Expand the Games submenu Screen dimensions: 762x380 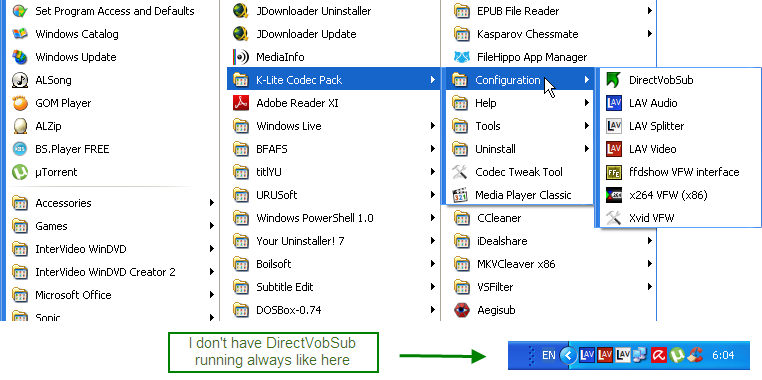click(112, 226)
